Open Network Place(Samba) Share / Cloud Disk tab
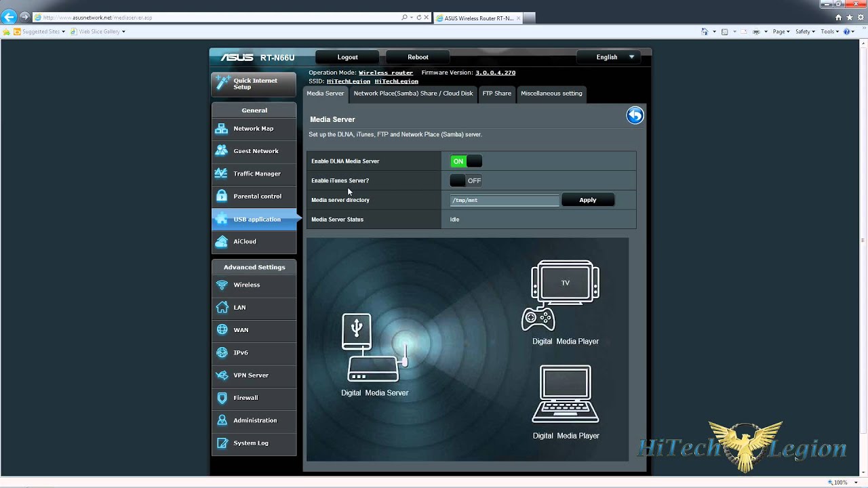868x488 pixels. [413, 94]
